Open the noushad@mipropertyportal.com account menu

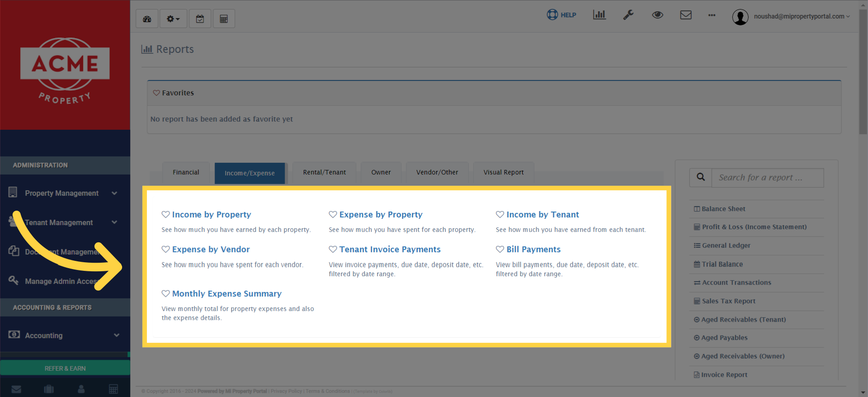(802, 16)
